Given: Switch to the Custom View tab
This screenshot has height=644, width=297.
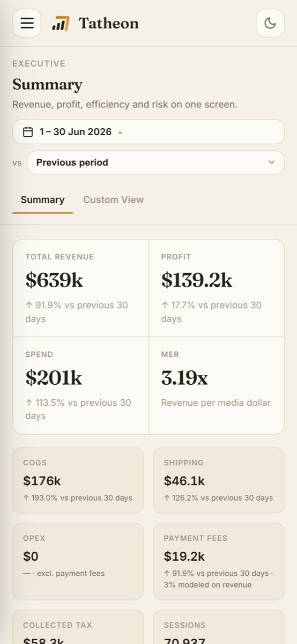Looking at the screenshot, I should click(113, 200).
